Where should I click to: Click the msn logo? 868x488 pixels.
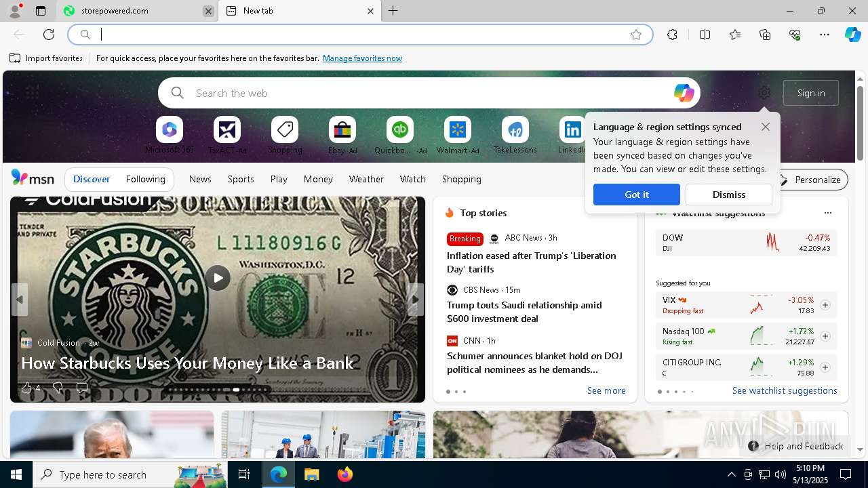click(33, 178)
